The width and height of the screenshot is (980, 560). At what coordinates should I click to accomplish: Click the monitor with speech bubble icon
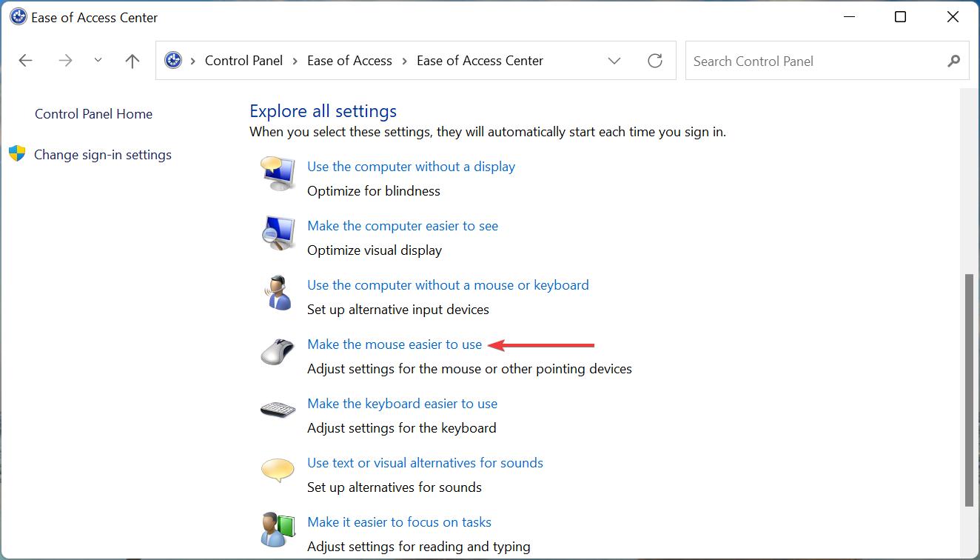pyautogui.click(x=278, y=174)
